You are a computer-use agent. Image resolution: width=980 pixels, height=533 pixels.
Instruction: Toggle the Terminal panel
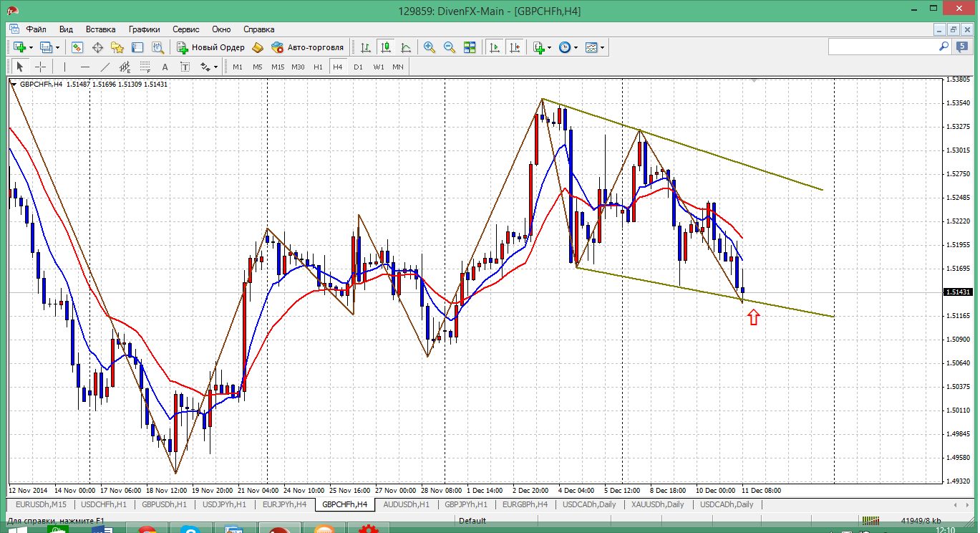(x=137, y=47)
